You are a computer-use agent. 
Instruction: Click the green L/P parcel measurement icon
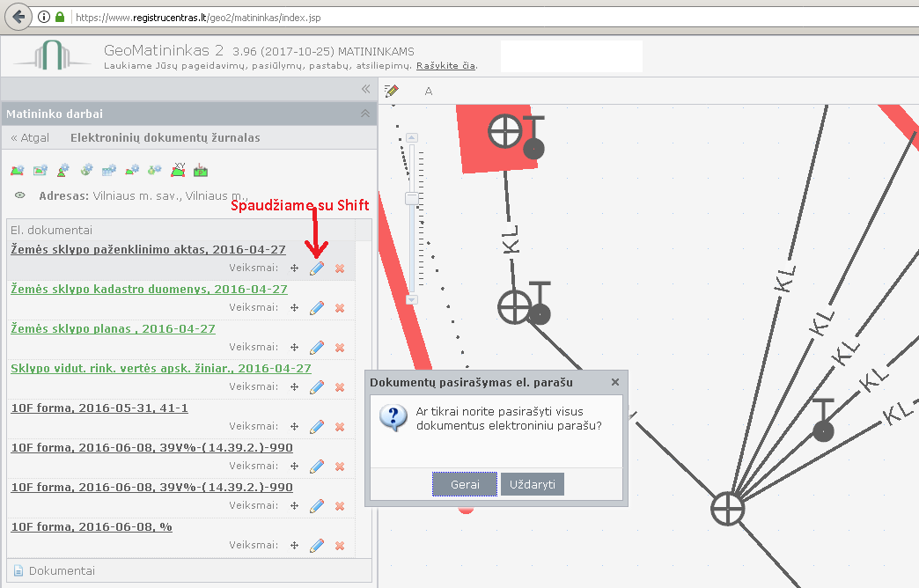201,171
